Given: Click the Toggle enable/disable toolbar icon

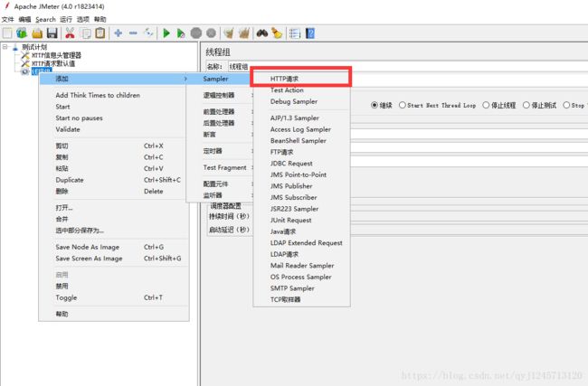Looking at the screenshot, I should tap(149, 33).
